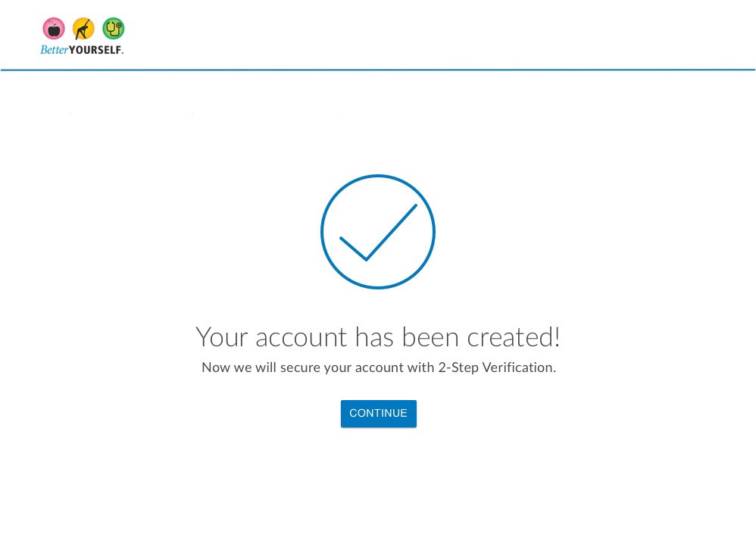Click the BetterYOURSELF logo text
Screen dimensions: 756x538
82,50
